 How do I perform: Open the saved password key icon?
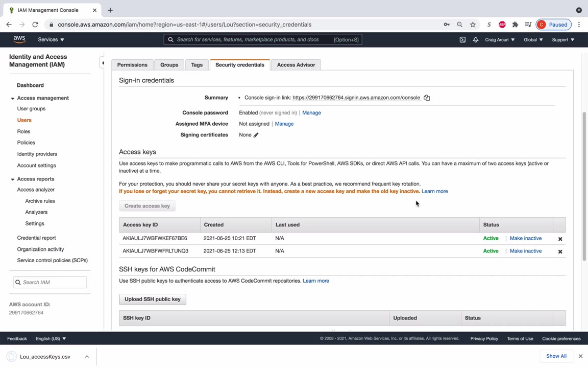pos(446,25)
